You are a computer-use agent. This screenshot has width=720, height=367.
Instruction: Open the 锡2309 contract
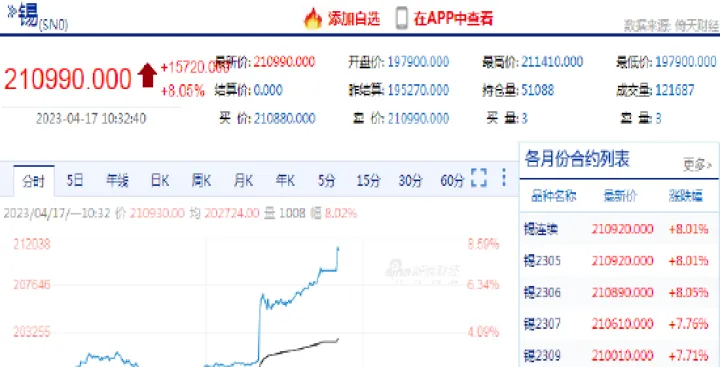[x=542, y=355]
